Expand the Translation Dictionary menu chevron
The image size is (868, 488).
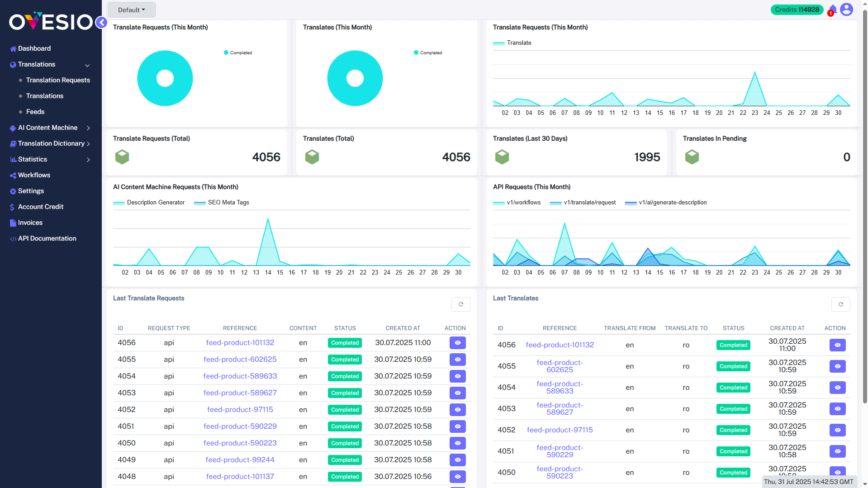pyautogui.click(x=89, y=144)
